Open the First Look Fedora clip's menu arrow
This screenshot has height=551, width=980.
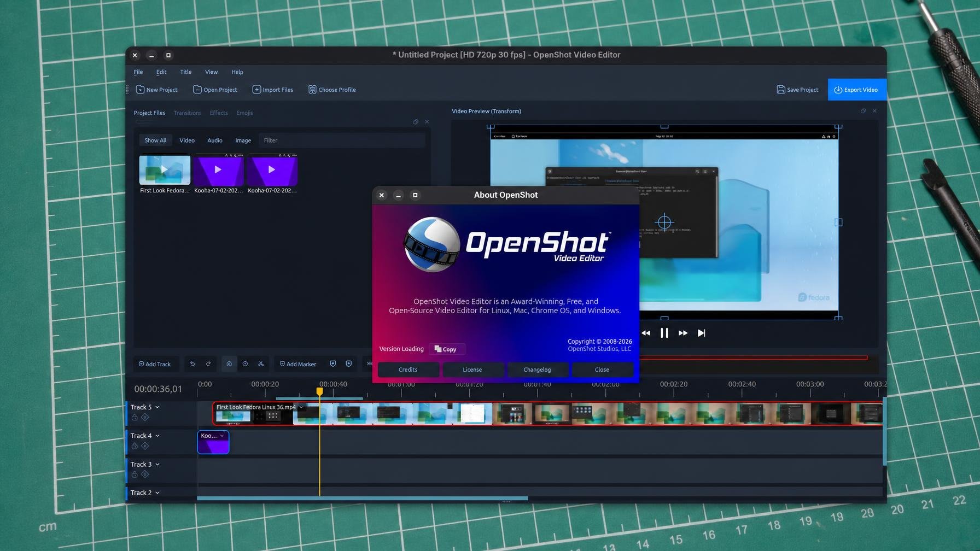[x=301, y=407]
